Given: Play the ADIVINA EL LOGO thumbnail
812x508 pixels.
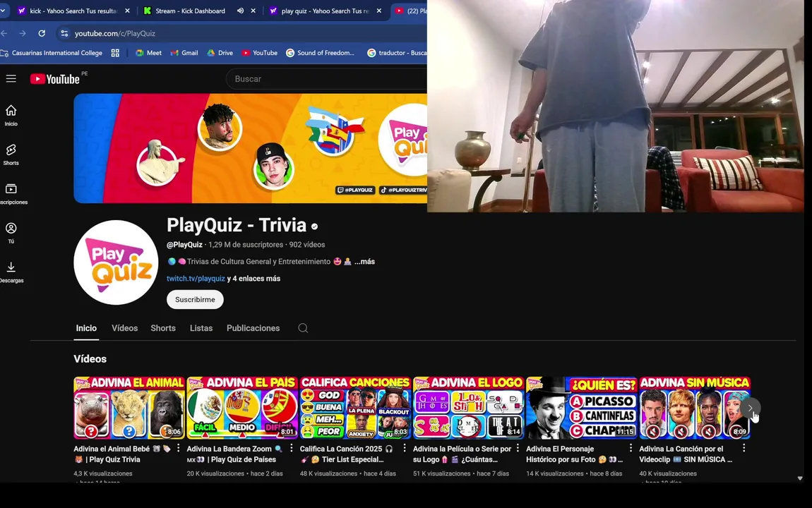Looking at the screenshot, I should point(468,408).
